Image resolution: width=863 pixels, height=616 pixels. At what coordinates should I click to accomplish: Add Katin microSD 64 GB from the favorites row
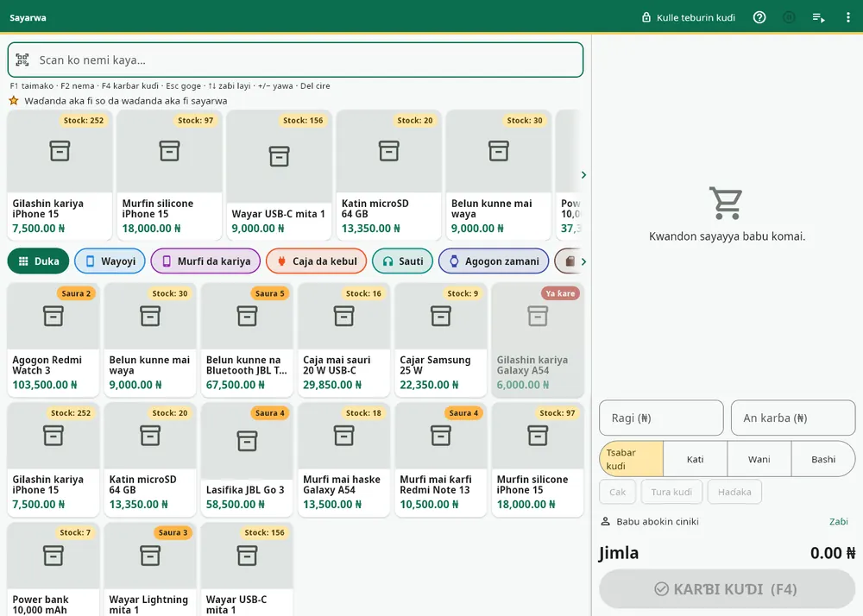(x=389, y=175)
